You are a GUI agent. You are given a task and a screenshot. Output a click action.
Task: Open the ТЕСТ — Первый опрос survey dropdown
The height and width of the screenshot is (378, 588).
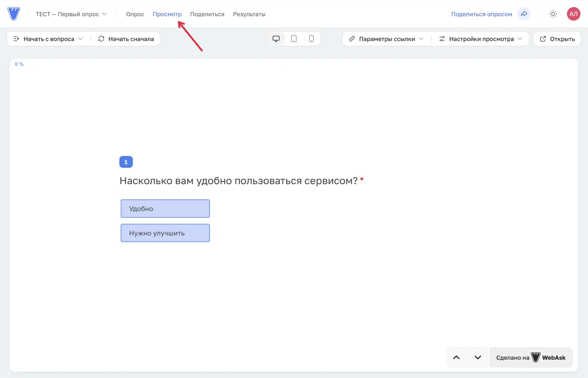tap(71, 14)
